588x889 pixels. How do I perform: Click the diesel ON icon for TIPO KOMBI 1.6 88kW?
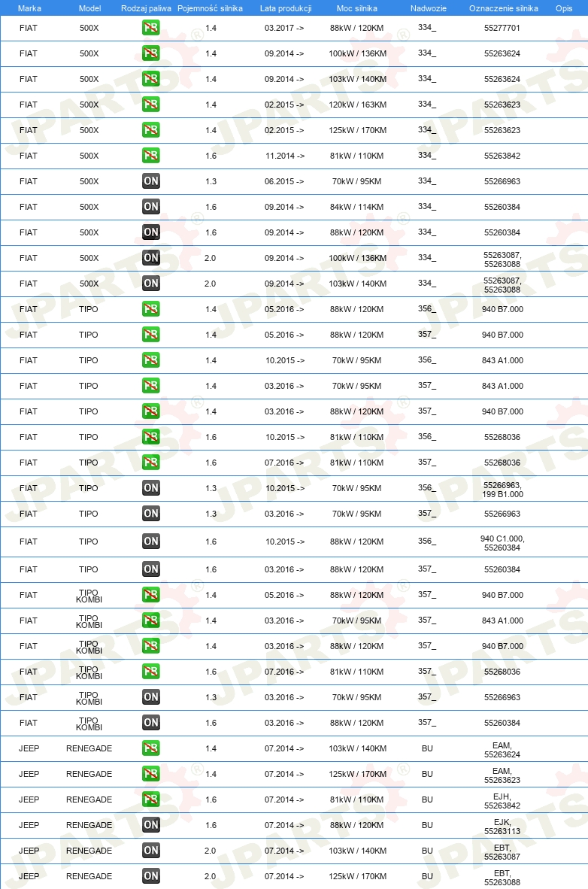point(151,722)
